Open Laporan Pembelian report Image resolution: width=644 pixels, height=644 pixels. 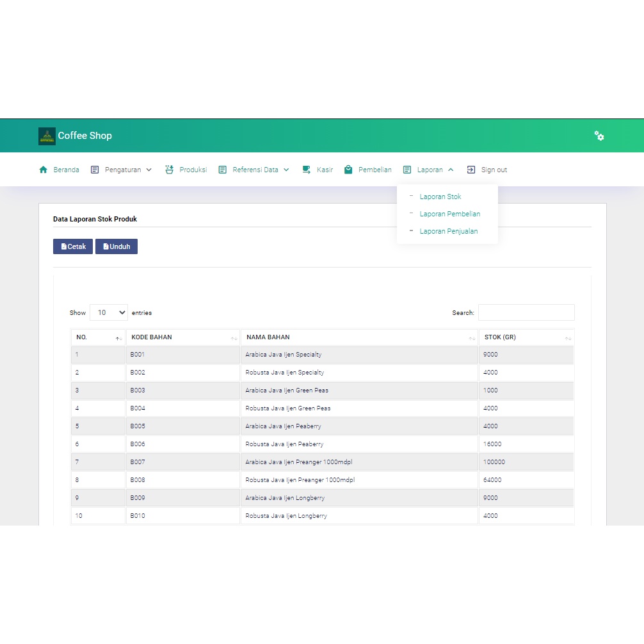449,214
